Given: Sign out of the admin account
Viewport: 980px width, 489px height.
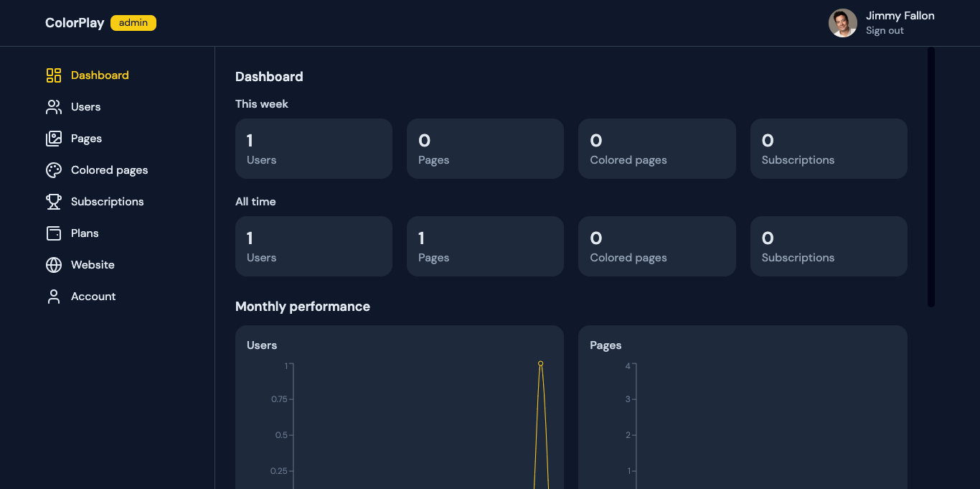Looking at the screenshot, I should 885,31.
